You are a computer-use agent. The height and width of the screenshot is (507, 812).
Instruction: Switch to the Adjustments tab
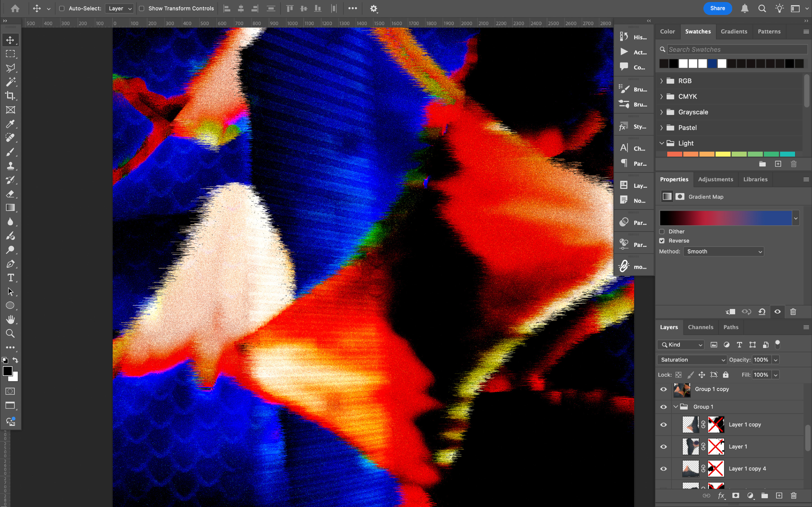click(715, 179)
